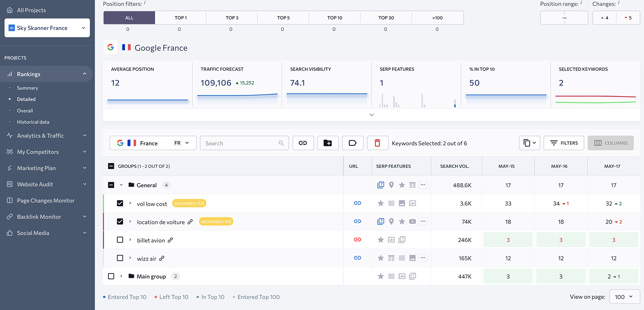Click the red delete trash button

click(377, 143)
